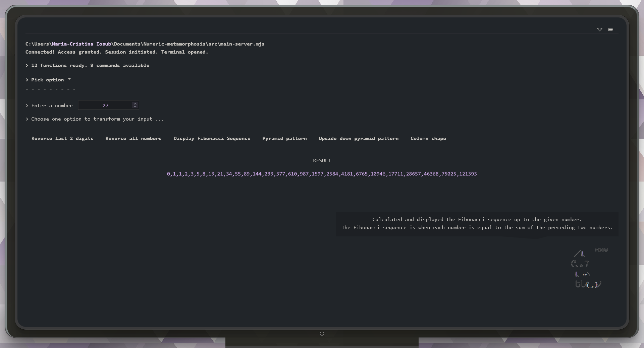
Task: Select Display Fibonacci Sequence
Action: click(212, 138)
